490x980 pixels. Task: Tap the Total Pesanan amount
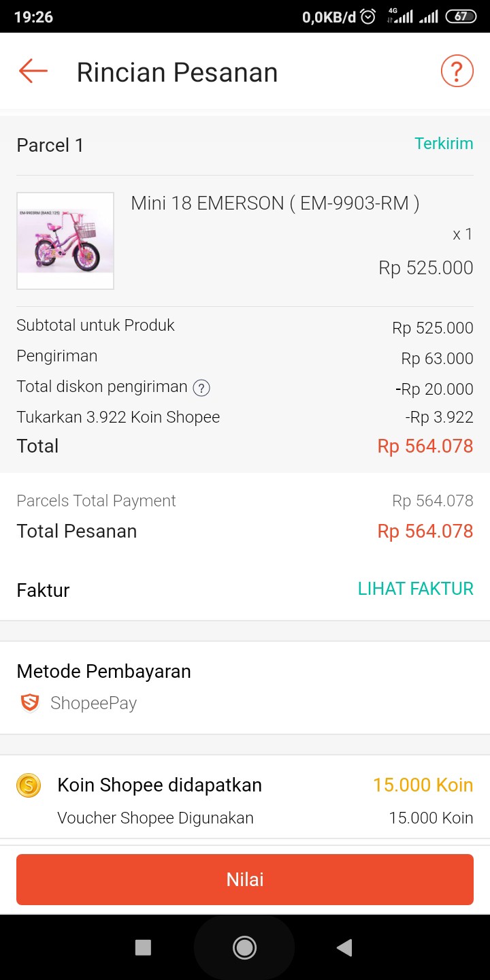[425, 531]
